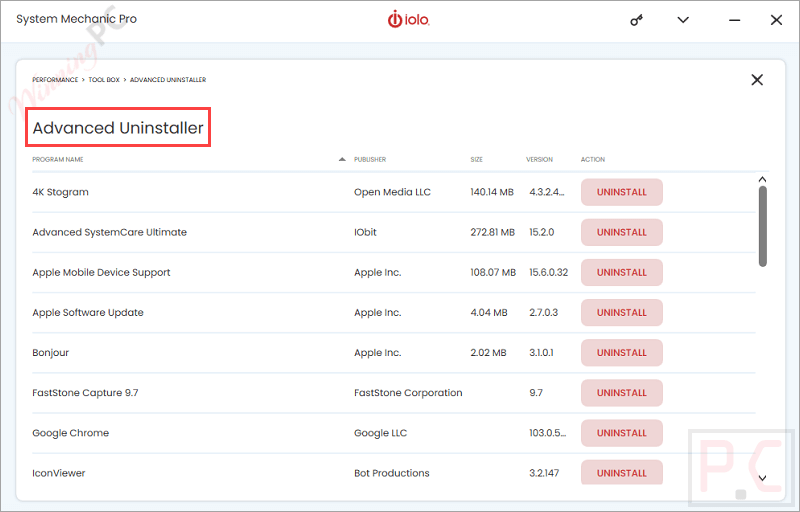The height and width of the screenshot is (512, 800).
Task: Click the 272.81 MB size value
Action: pyautogui.click(x=492, y=232)
